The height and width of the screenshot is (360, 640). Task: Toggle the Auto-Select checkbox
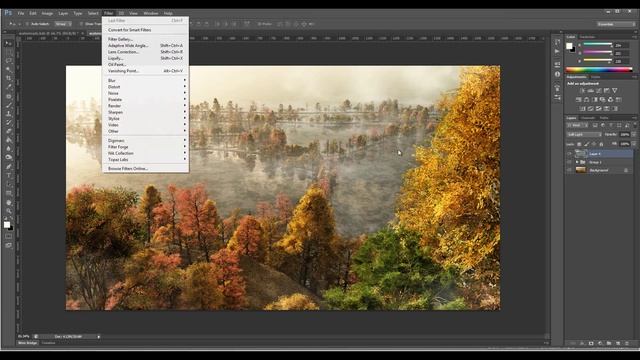[27, 24]
